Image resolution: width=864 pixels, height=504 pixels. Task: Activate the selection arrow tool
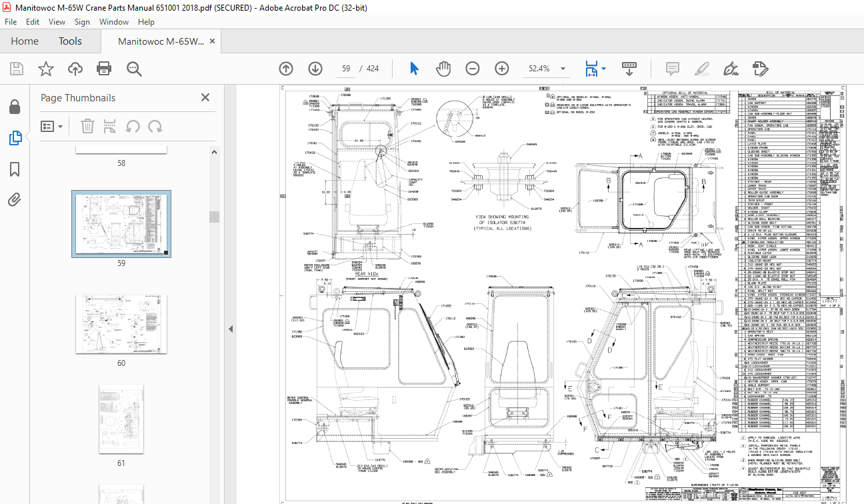(x=414, y=69)
